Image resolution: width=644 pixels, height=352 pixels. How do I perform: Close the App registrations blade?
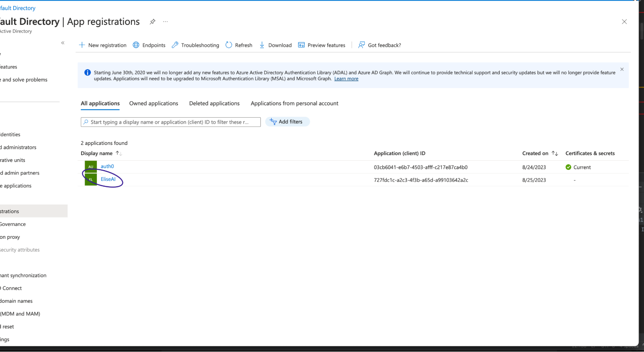point(624,22)
